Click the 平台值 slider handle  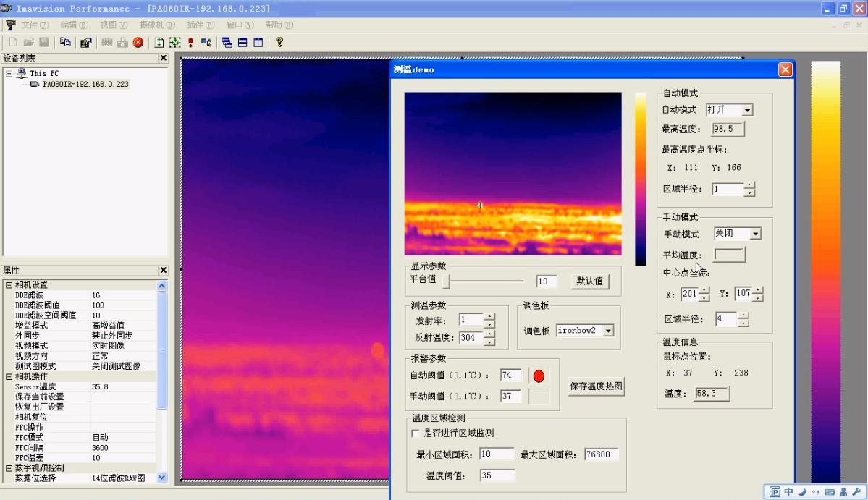pyautogui.click(x=447, y=281)
